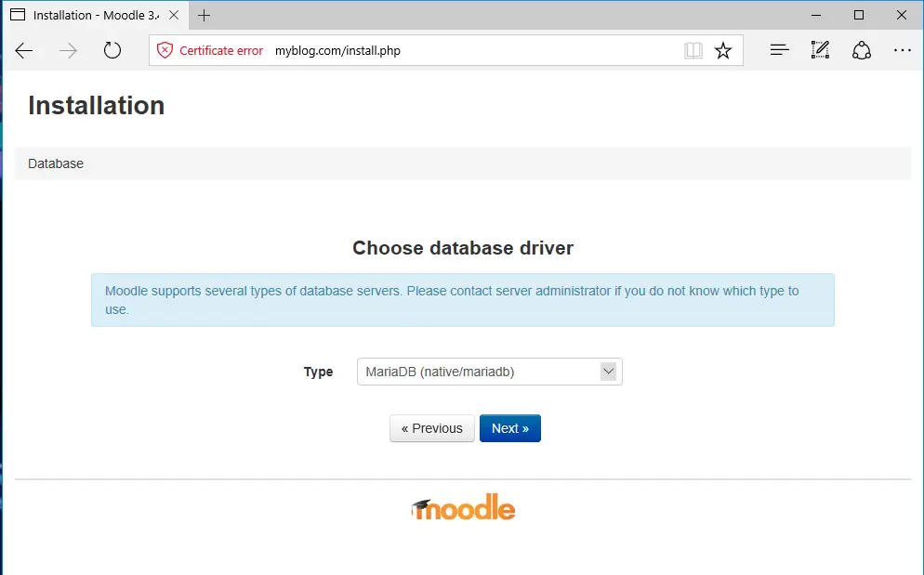924x575 pixels.
Task: Click the Share icon in toolbar
Action: [x=862, y=51]
